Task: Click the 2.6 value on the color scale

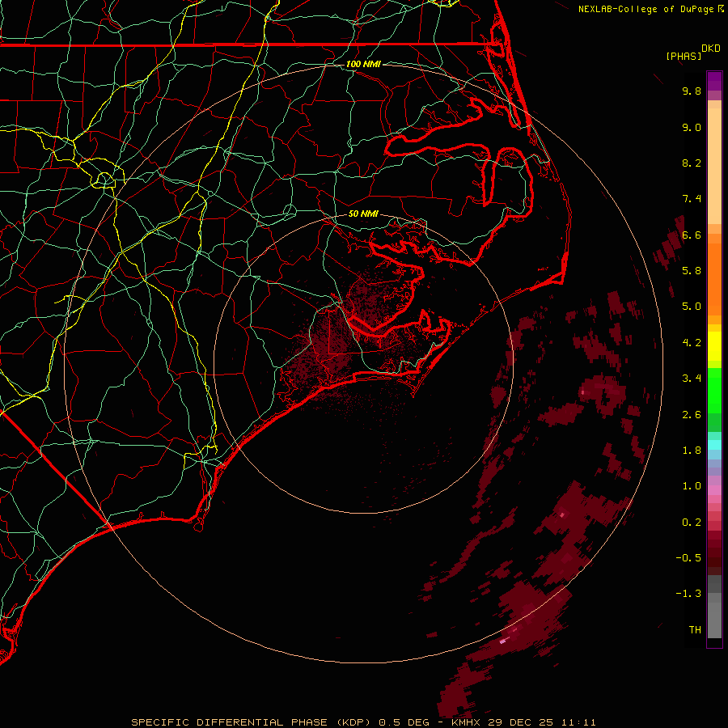Action: click(x=692, y=415)
